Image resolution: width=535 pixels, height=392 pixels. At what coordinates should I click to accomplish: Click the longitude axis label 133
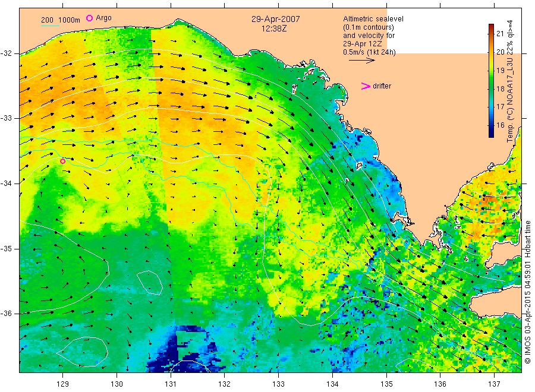pyautogui.click(x=278, y=384)
